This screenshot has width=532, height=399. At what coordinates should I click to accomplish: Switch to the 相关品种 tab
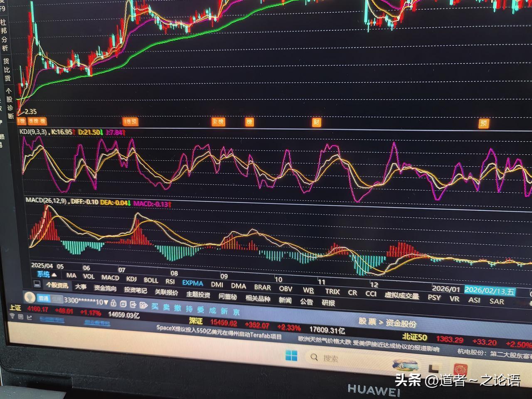click(258, 298)
